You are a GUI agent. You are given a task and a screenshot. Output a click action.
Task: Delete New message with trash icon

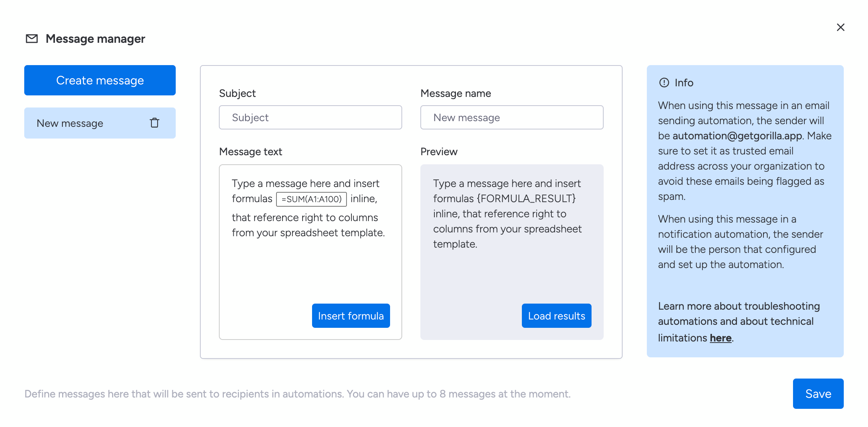[x=155, y=123]
